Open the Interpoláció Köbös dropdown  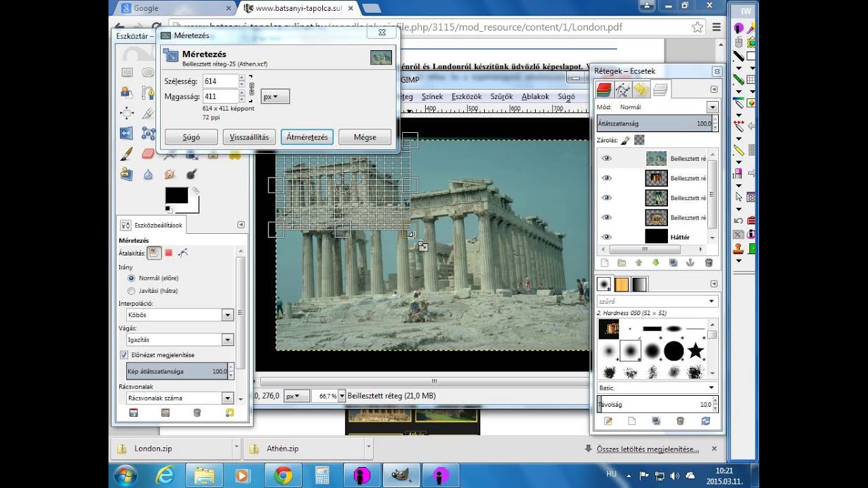(x=228, y=315)
